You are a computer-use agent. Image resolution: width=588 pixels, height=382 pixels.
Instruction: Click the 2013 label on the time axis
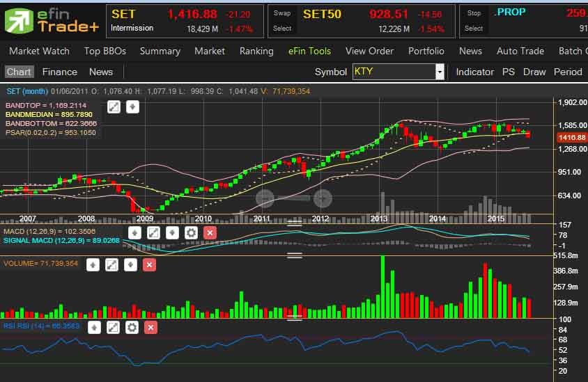pyautogui.click(x=379, y=218)
